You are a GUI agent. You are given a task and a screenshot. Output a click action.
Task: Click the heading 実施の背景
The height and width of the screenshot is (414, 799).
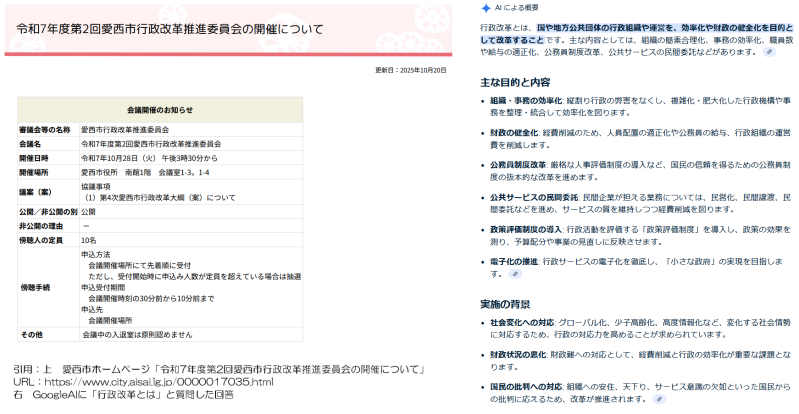tap(505, 304)
